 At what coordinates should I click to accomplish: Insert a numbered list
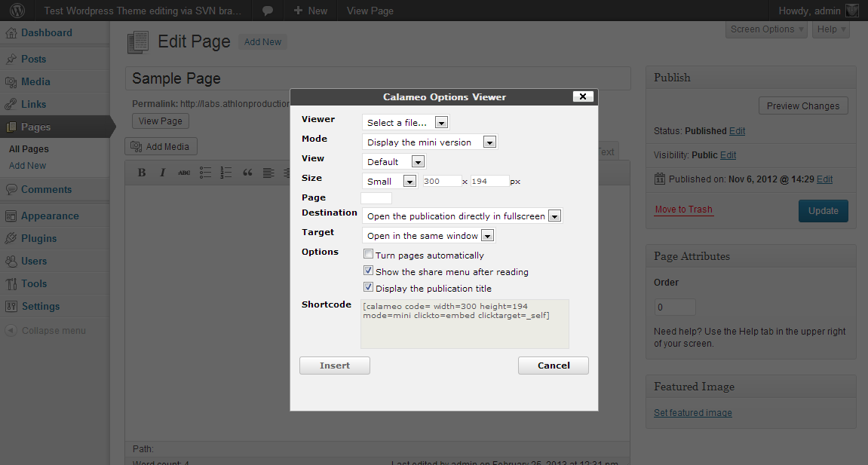click(225, 173)
